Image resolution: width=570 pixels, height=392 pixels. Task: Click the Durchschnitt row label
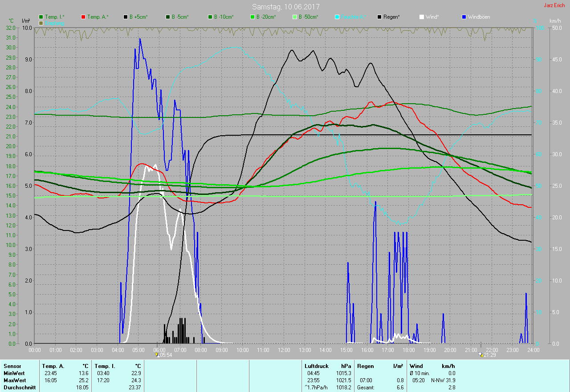pos(20,388)
